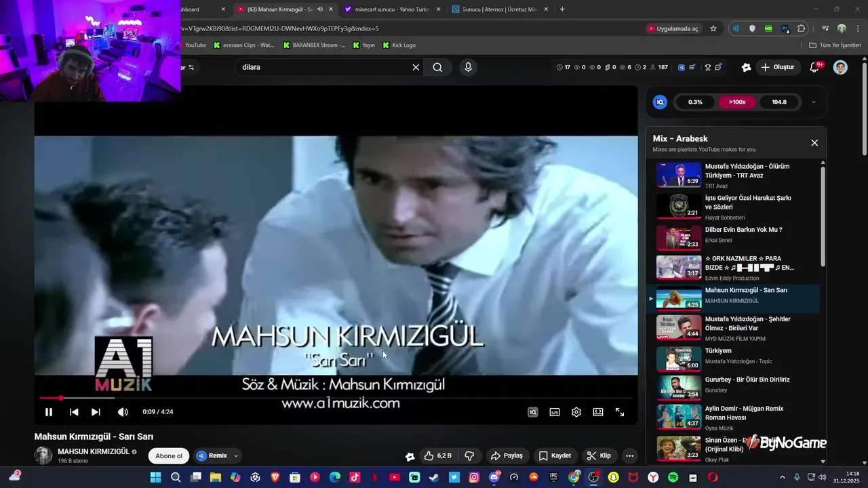Screen dimensions: 868x488
Task: Open Tüm Yer İşaretleri bookmarks folder
Action: [x=835, y=45]
